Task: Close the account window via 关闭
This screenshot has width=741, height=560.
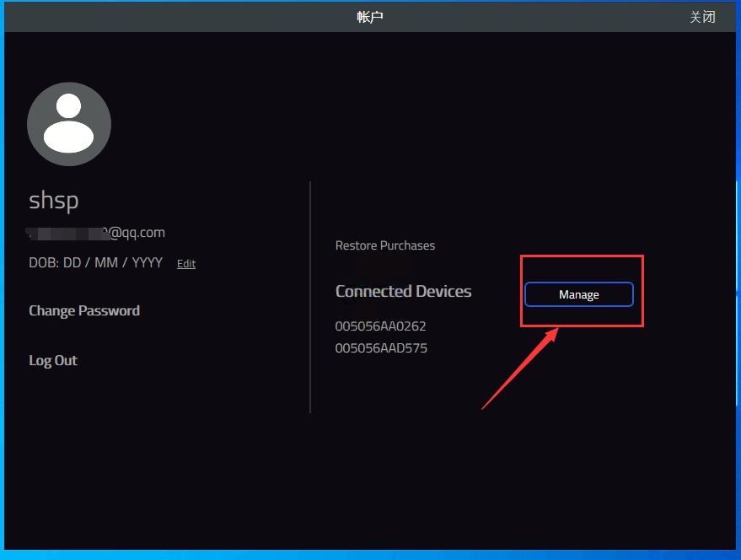Action: tap(702, 17)
